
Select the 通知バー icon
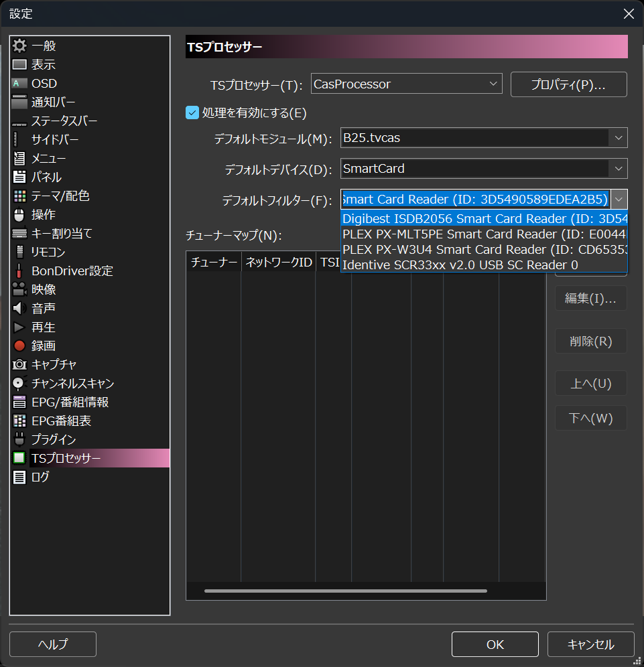[x=19, y=102]
